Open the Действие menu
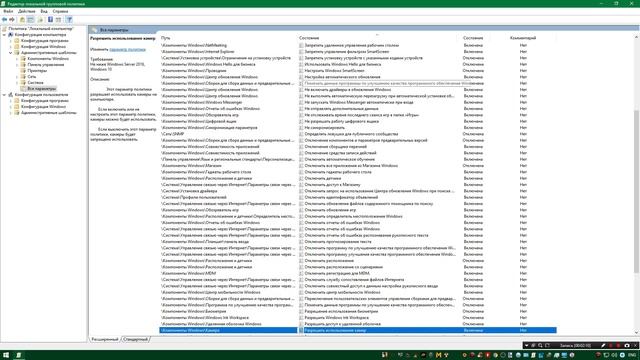The height and width of the screenshot is (360, 640). pos(27,11)
